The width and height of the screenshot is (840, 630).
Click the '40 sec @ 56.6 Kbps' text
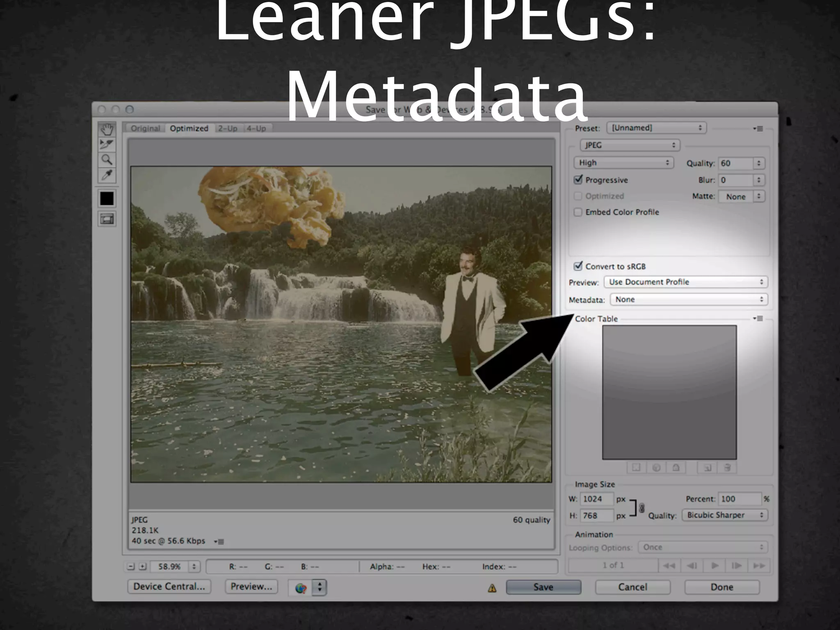pyautogui.click(x=168, y=541)
